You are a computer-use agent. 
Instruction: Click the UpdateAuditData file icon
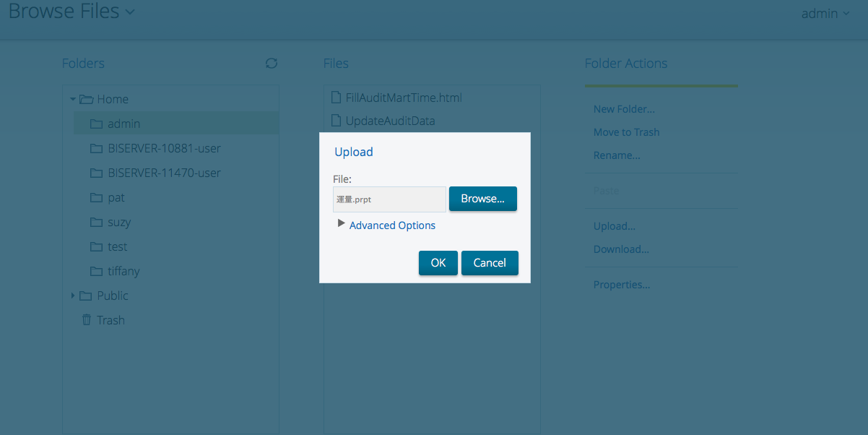coord(336,121)
